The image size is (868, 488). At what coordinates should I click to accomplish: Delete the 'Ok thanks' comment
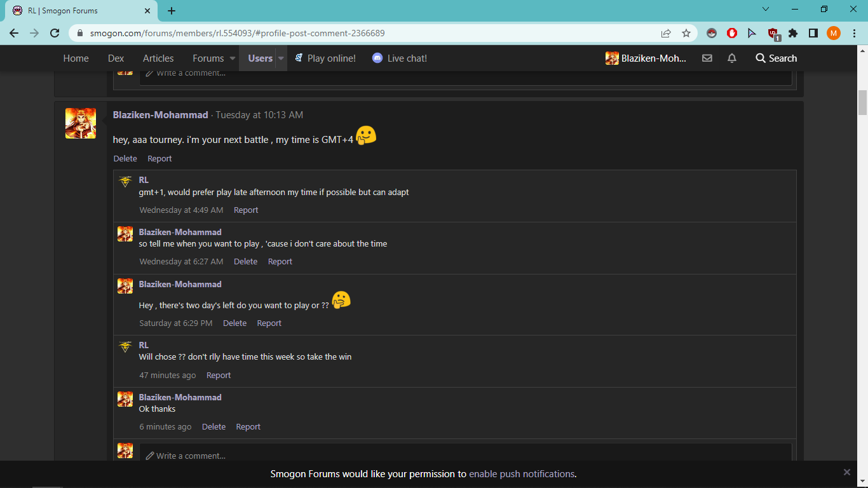coord(214,427)
